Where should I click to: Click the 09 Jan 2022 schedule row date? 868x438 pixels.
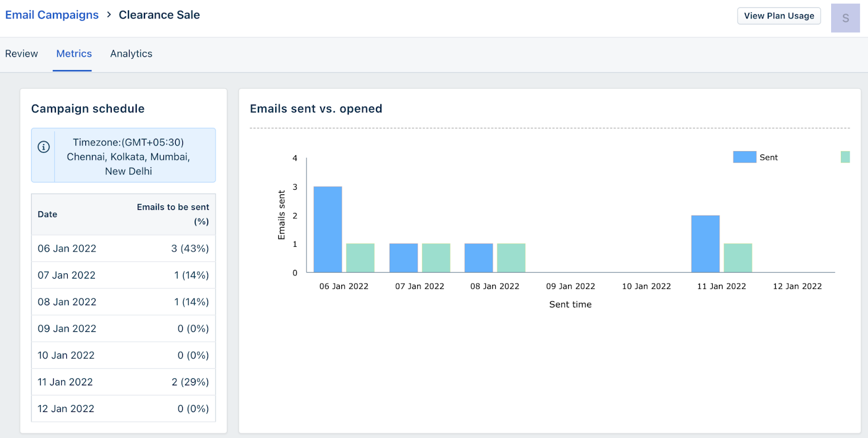(67, 328)
